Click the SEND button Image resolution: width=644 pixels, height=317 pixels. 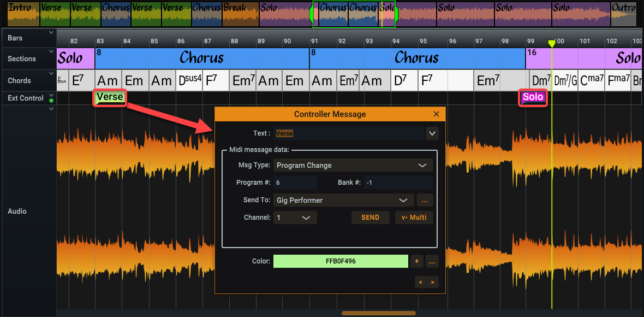370,218
